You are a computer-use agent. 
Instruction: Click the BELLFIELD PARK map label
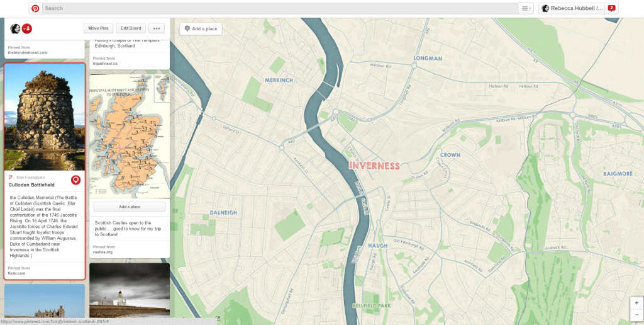(372, 306)
